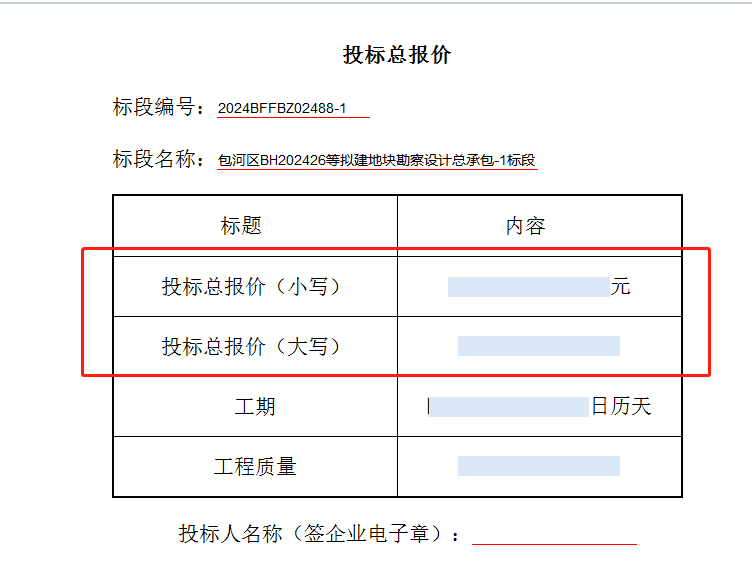
Task: Click the 工期 duration input field
Action: coord(509,407)
